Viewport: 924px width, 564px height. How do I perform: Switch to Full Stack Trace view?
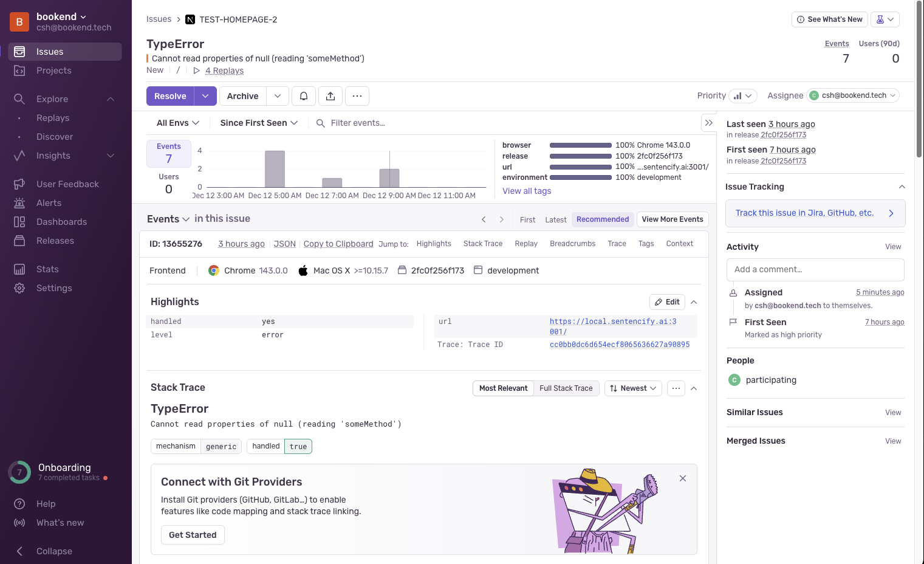pyautogui.click(x=566, y=388)
